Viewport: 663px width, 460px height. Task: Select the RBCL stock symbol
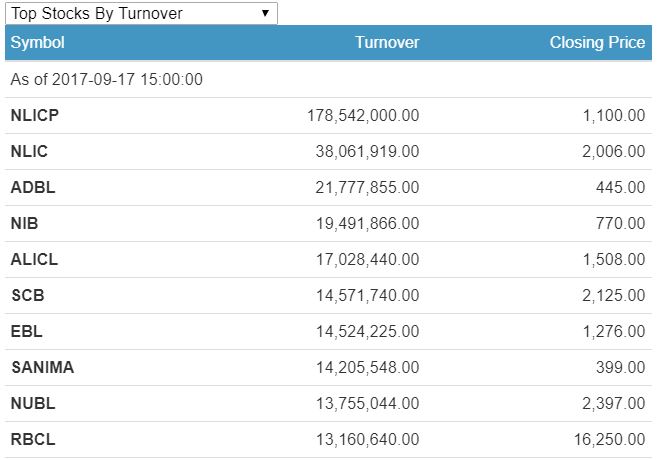pyautogui.click(x=32, y=440)
